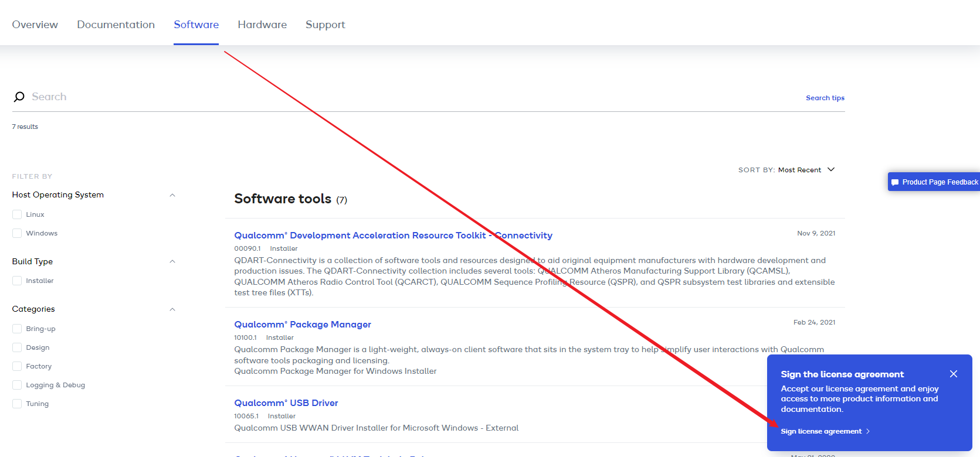The image size is (980, 457).
Task: Click the Build Type heading
Action: [x=32, y=261]
